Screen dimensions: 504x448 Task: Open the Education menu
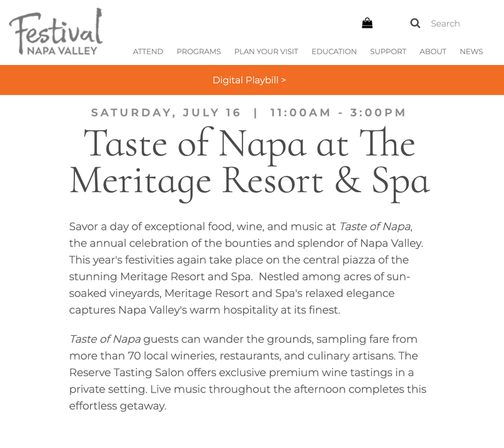334,52
